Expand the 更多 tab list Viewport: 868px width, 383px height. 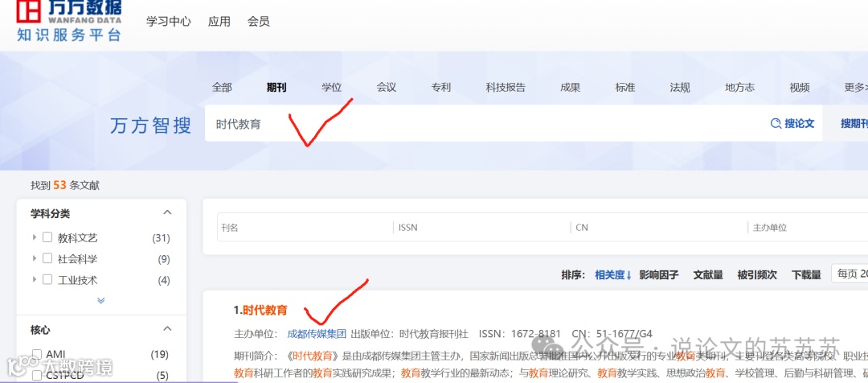pyautogui.click(x=856, y=87)
